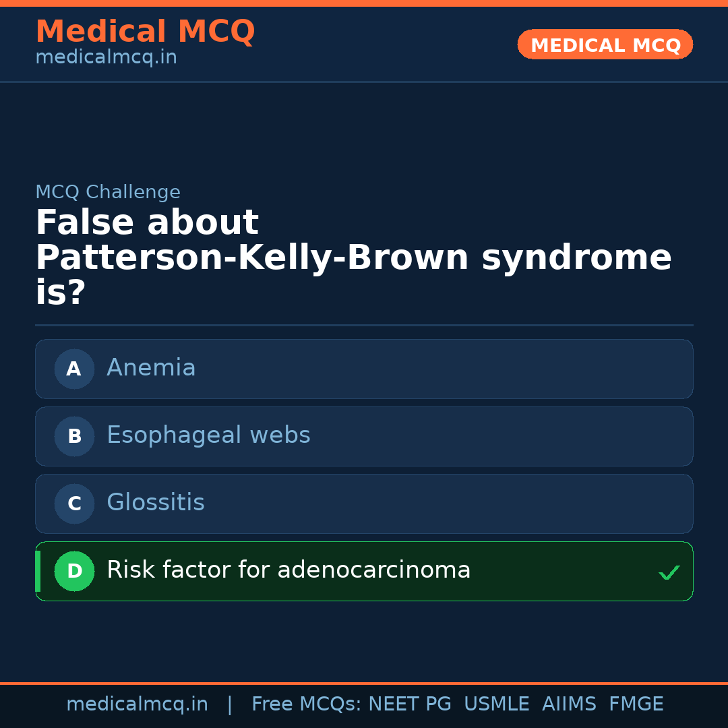
Task: Click the letter A circle icon
Action: point(74,369)
